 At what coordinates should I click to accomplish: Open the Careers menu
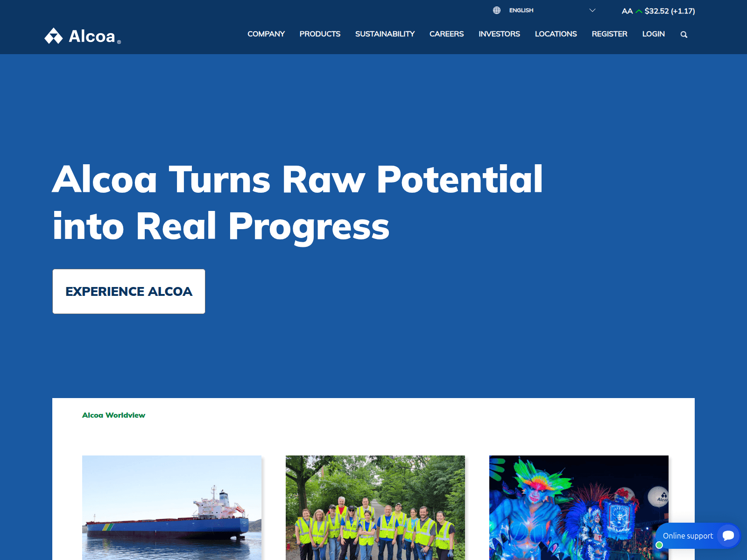pos(446,34)
